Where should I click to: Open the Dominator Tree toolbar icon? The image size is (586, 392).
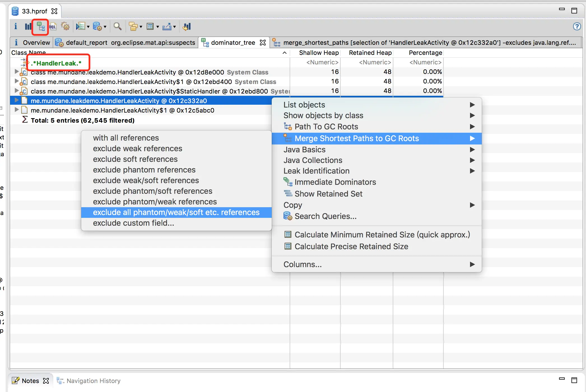tap(41, 27)
